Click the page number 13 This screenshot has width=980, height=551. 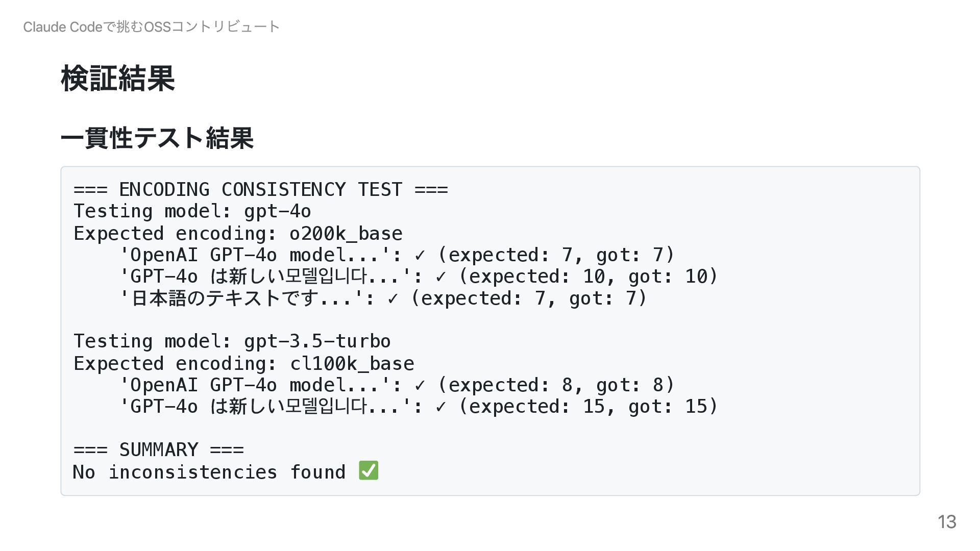(947, 522)
